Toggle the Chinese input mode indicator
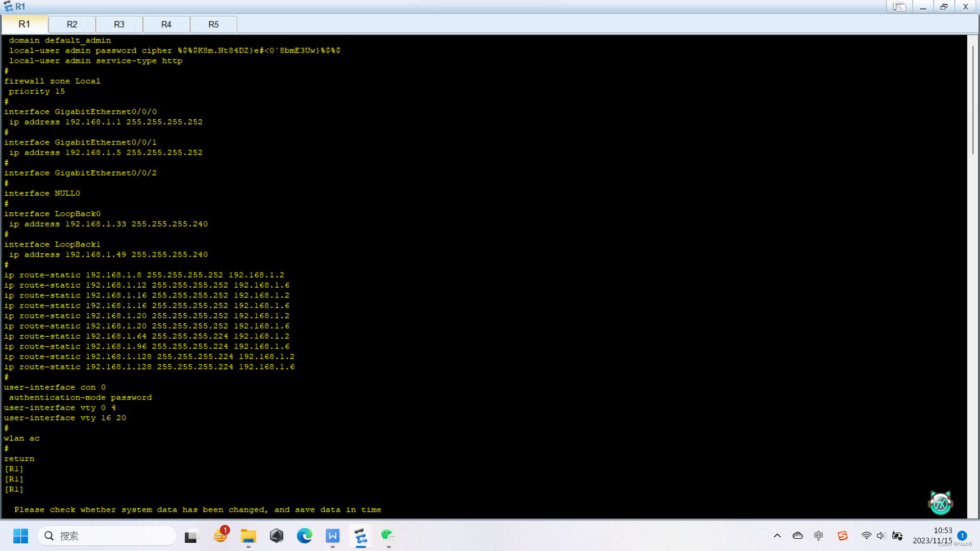This screenshot has height=551, width=980. click(819, 536)
